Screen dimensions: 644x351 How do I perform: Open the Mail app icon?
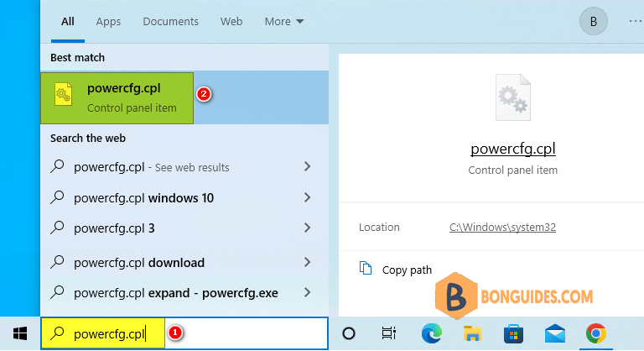click(555, 333)
